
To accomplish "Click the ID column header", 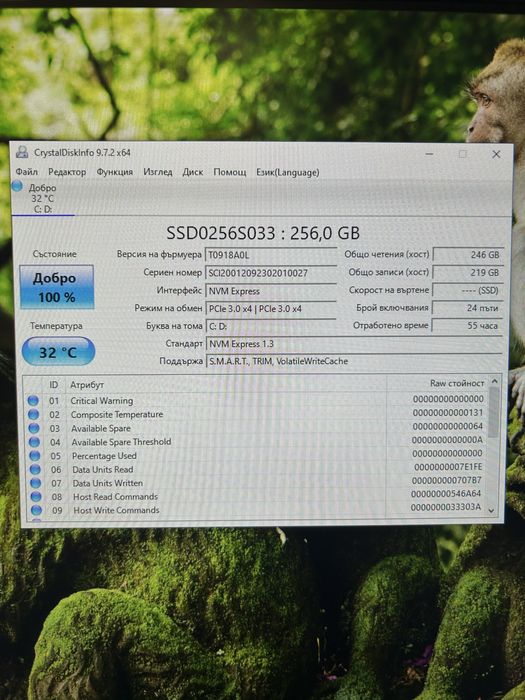I will coord(54,384).
